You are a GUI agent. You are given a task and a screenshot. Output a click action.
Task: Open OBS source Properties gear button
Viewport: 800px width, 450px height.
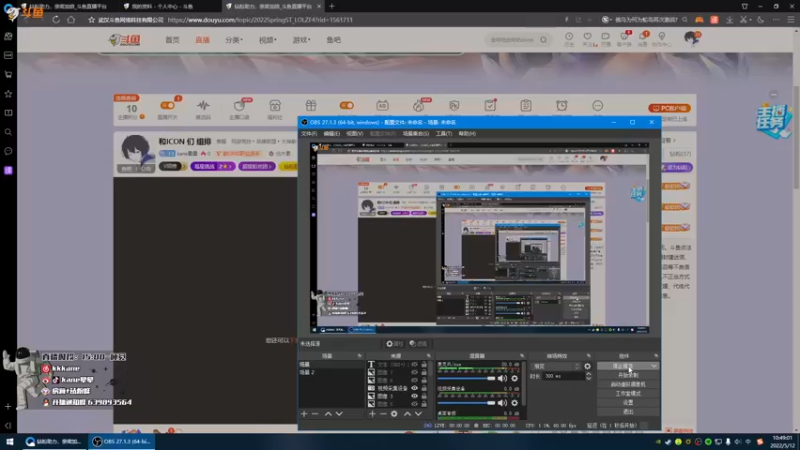pos(394,343)
